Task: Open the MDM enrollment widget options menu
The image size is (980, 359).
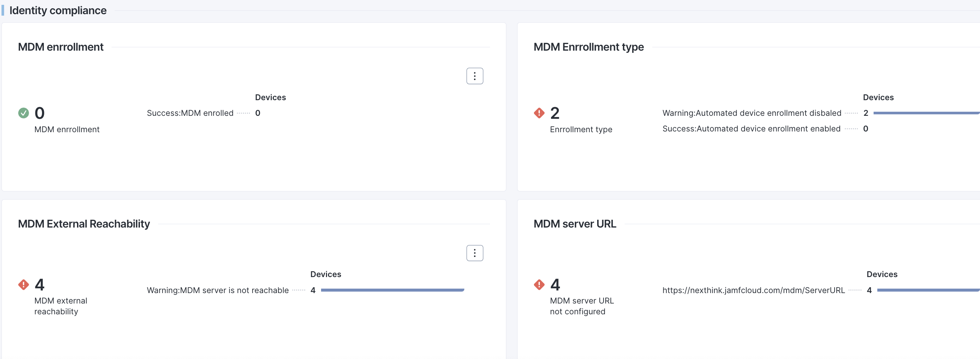Action: (474, 76)
